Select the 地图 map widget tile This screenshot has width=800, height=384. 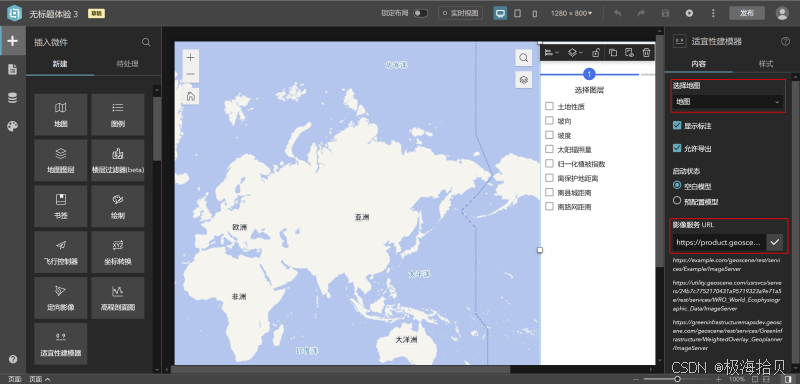[x=61, y=115]
